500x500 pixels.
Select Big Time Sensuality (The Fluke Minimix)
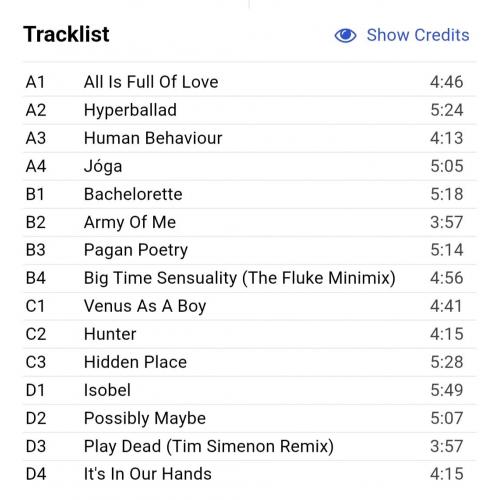click(x=240, y=278)
